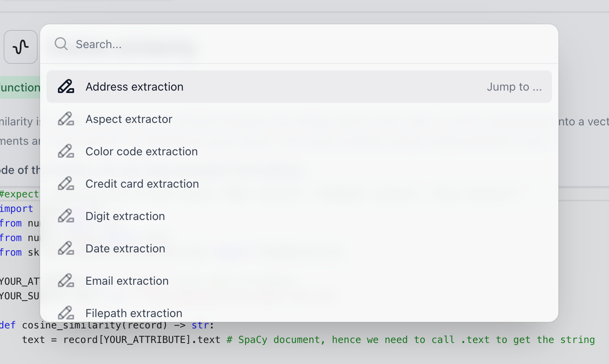Click the pencil icon beside Color code extraction

66,151
